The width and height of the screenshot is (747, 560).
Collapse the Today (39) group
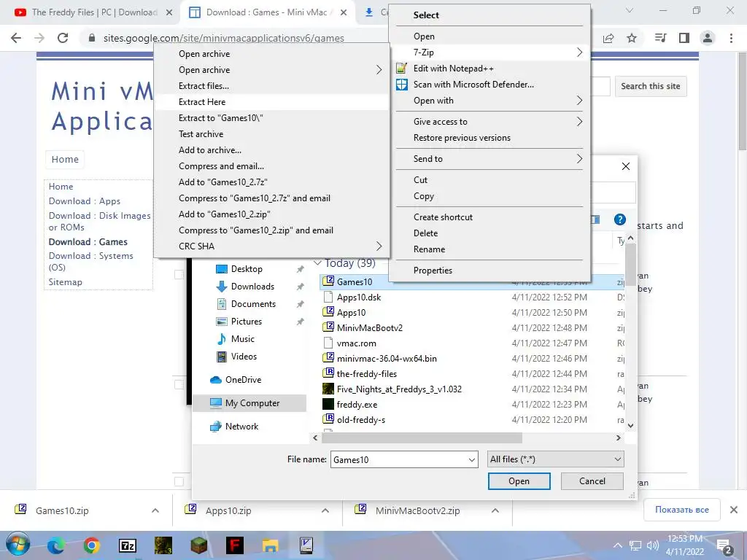(318, 262)
